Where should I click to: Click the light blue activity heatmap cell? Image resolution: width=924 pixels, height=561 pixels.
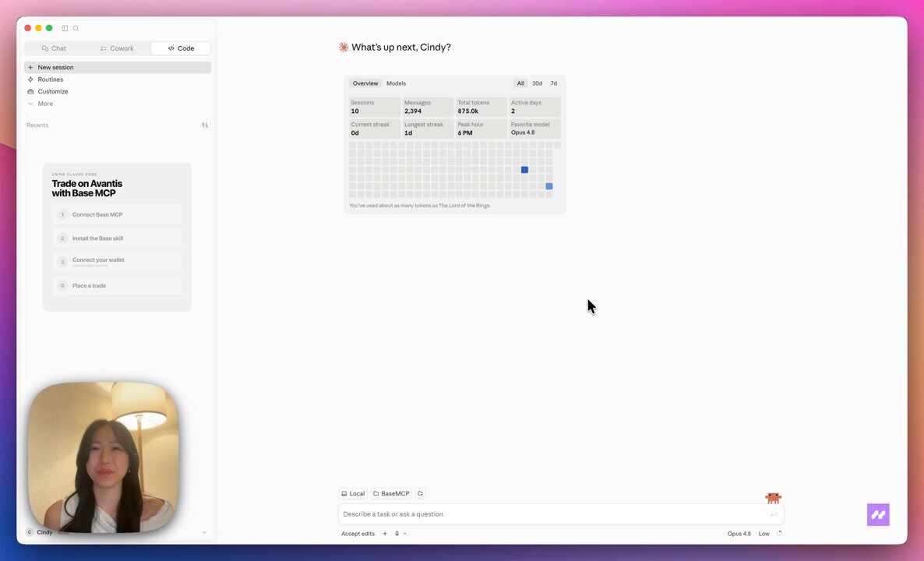click(549, 186)
